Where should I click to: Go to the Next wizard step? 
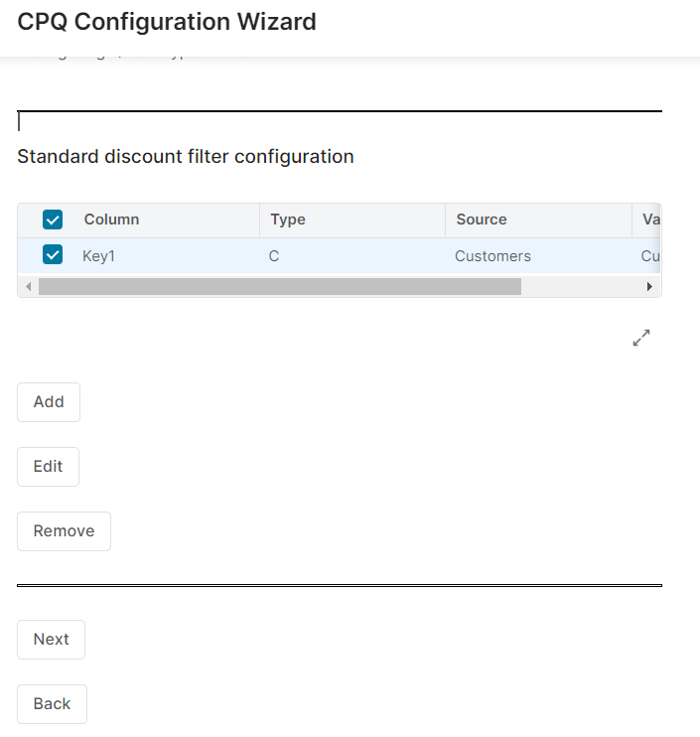[x=51, y=640]
